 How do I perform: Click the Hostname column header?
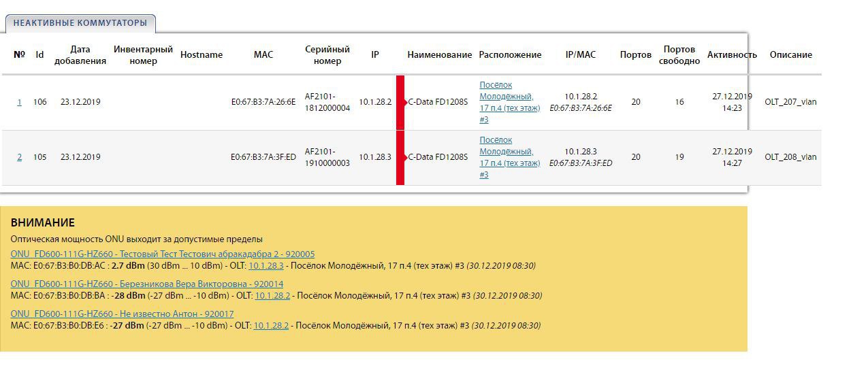point(202,54)
